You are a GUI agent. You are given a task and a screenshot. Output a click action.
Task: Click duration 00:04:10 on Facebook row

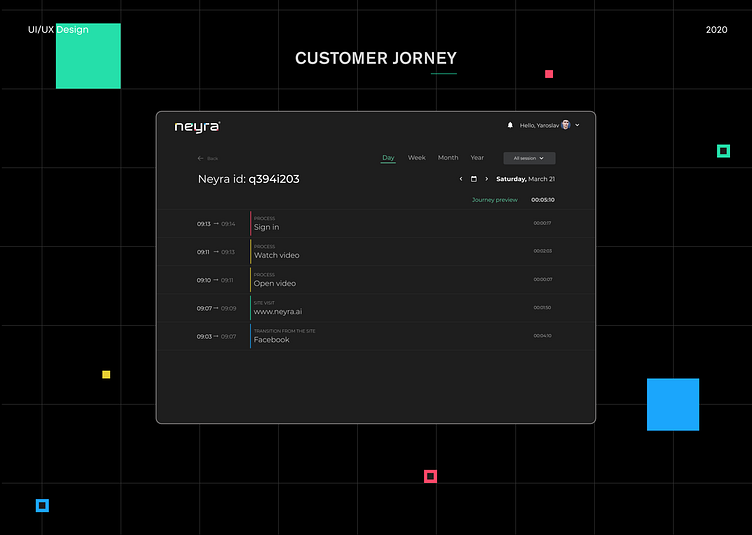542,336
